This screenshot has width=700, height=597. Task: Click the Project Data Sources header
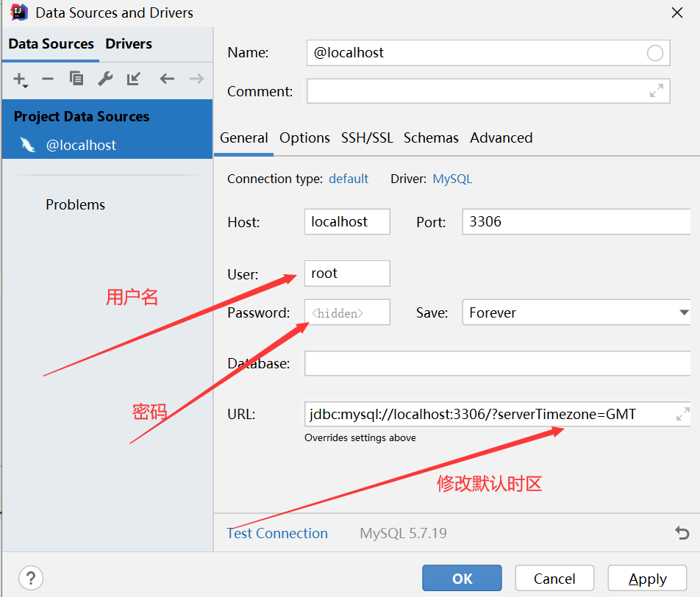(81, 117)
